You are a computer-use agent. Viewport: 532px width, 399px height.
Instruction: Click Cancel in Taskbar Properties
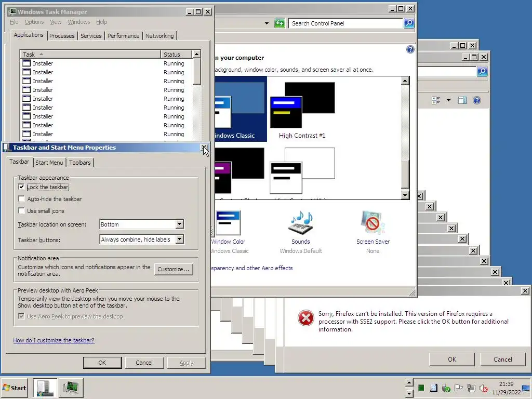144,363
